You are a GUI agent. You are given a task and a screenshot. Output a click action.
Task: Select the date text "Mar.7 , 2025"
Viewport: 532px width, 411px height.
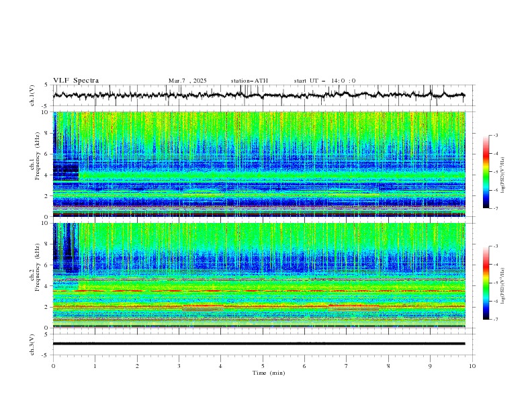point(187,81)
